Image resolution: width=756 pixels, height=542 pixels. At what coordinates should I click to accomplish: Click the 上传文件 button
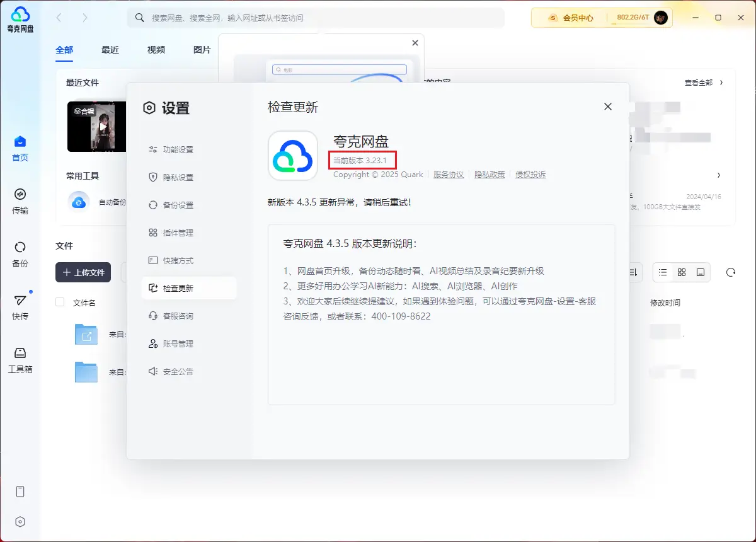pyautogui.click(x=83, y=272)
